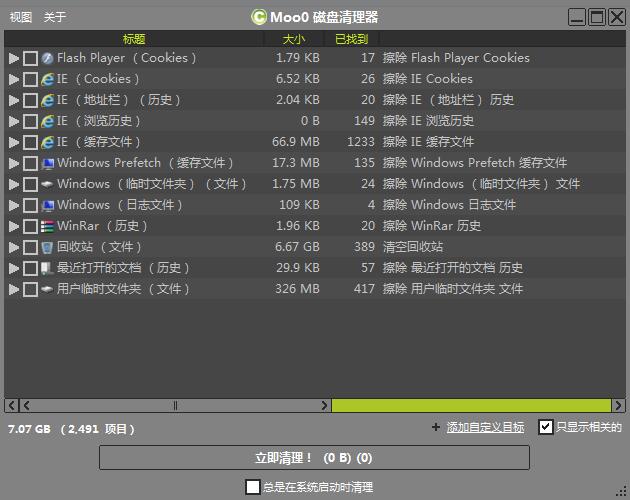The height and width of the screenshot is (500, 630).
Task: Click the recent documents (最近打开的文档) row icon
Action: (47, 268)
